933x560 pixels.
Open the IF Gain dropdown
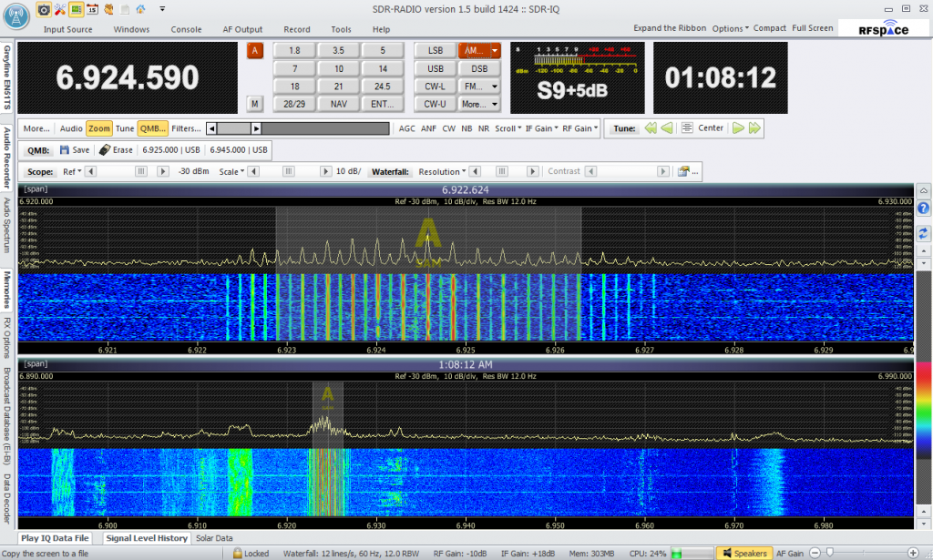(x=541, y=128)
